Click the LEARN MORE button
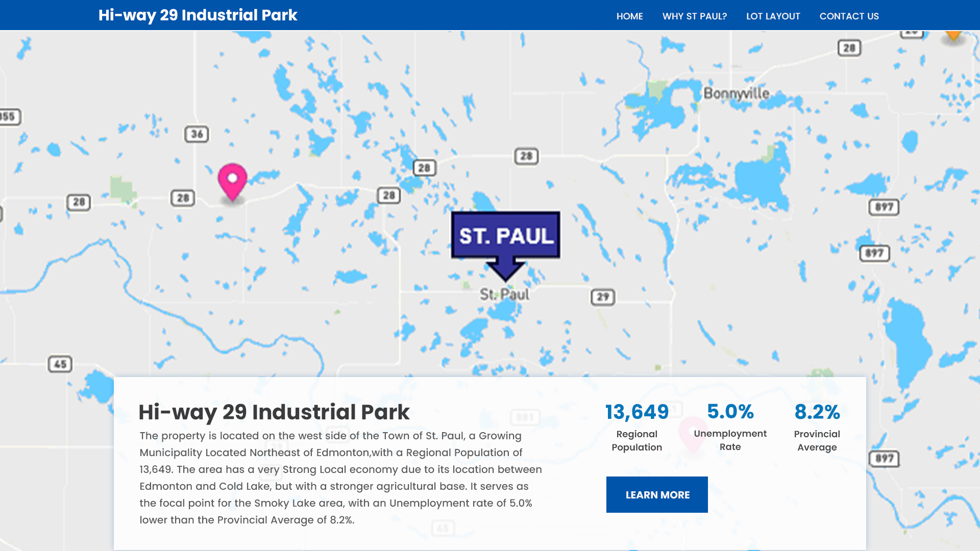The image size is (980, 551). pyautogui.click(x=657, y=494)
